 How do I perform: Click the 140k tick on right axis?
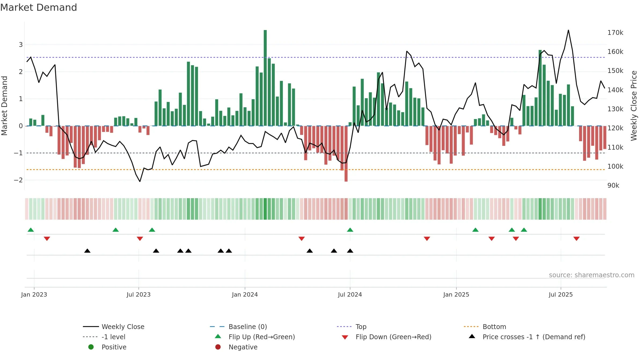[x=616, y=90]
